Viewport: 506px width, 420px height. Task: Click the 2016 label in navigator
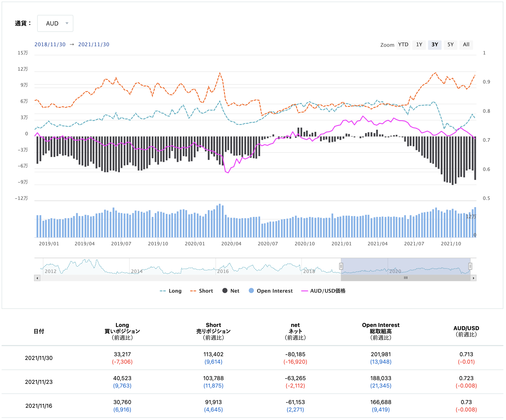pyautogui.click(x=223, y=271)
